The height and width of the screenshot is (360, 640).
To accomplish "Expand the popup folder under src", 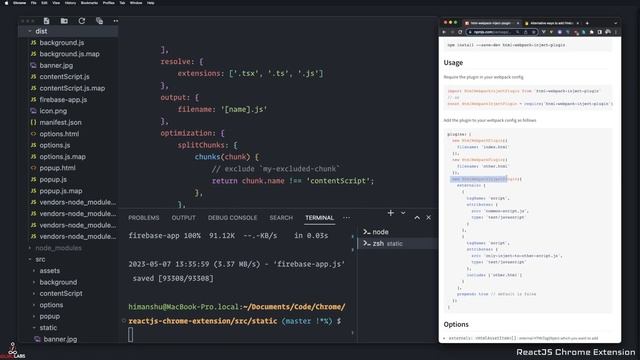I will point(68,316).
